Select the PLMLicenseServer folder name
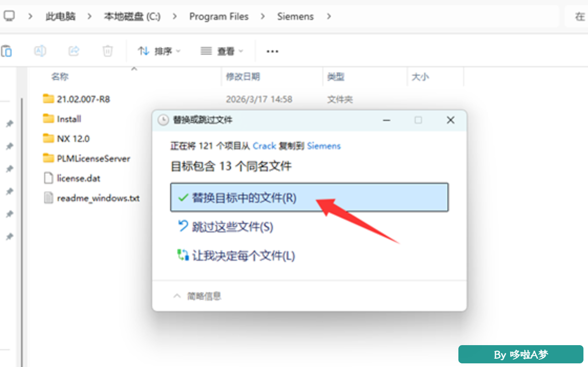 [x=94, y=158]
